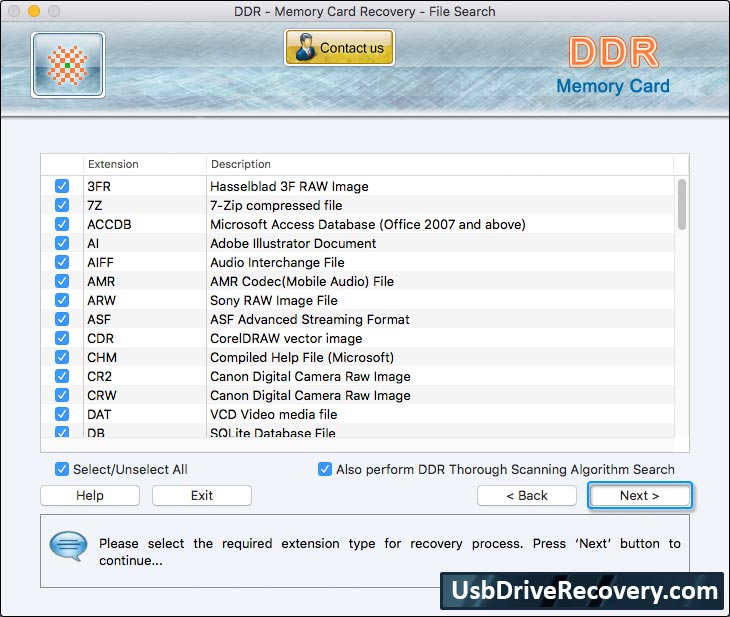The height and width of the screenshot is (617, 730).
Task: Minimize the window with yellow button
Action: tap(34, 11)
